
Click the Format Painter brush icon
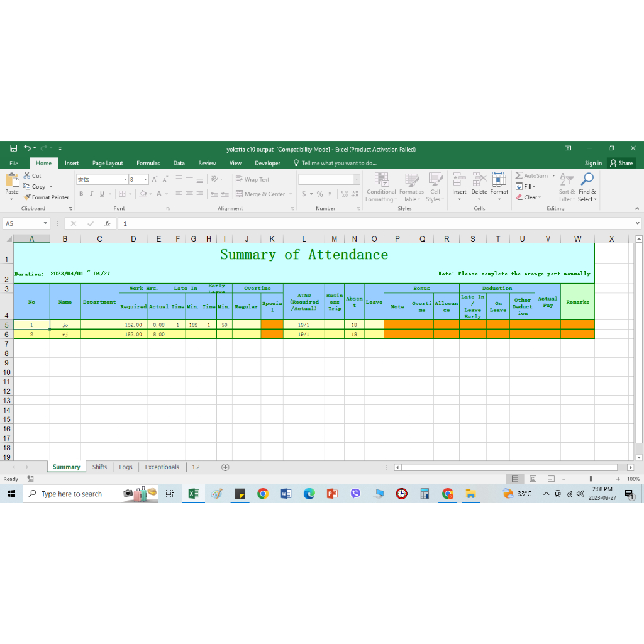point(28,197)
